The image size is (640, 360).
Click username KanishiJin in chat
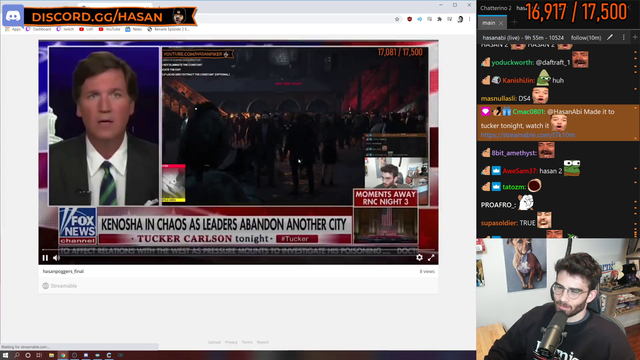pos(518,80)
